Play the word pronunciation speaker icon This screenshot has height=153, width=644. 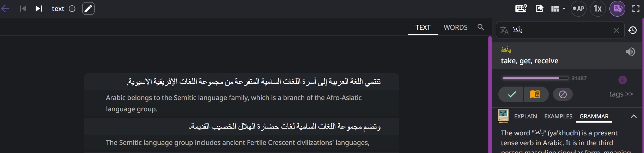click(630, 52)
